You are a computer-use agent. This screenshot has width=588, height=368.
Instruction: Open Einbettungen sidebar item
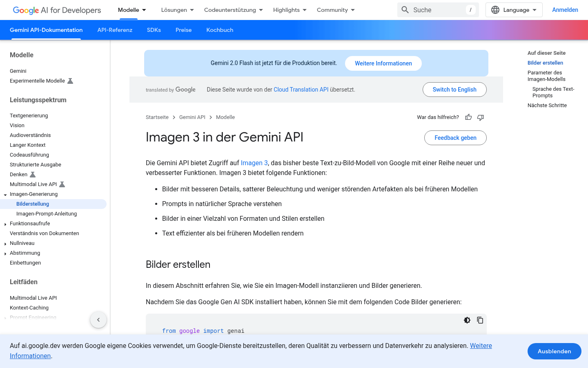click(x=25, y=263)
